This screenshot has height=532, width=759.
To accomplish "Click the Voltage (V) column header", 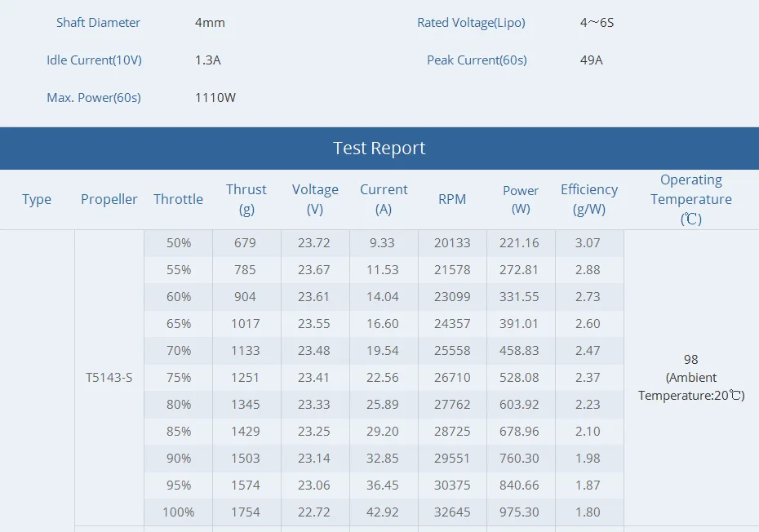I will [x=315, y=199].
